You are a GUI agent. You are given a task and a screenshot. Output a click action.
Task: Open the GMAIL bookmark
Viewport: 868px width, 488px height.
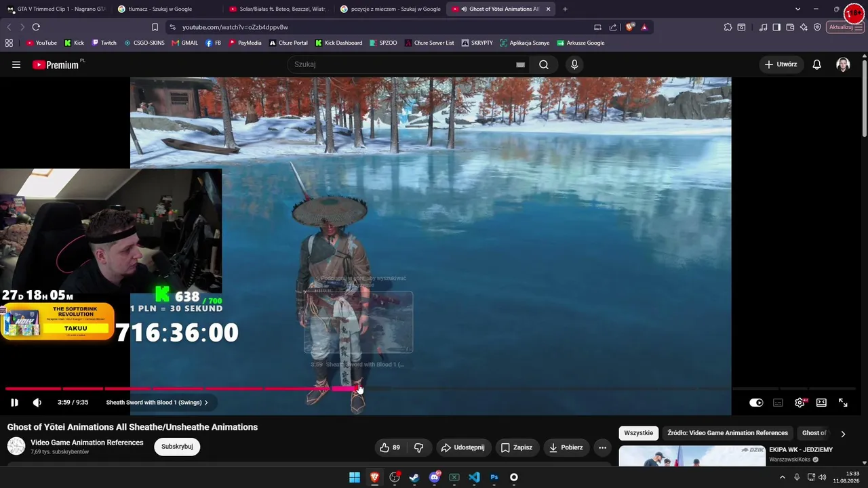[184, 43]
